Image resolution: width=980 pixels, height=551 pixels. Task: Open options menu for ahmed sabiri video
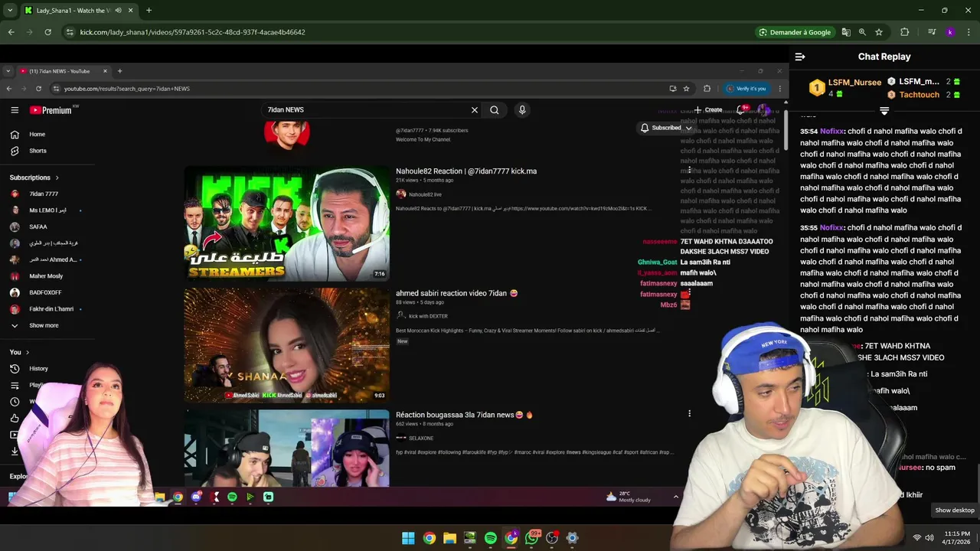click(x=689, y=292)
